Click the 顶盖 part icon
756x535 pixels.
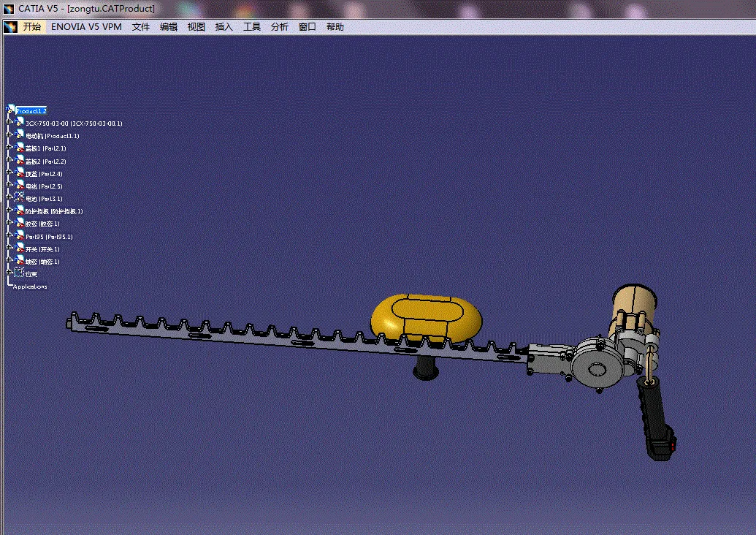[x=19, y=172]
